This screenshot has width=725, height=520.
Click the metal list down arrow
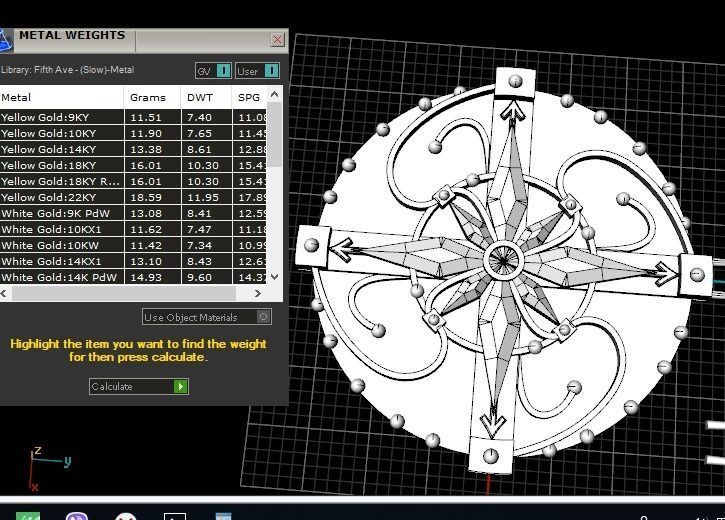coord(274,277)
